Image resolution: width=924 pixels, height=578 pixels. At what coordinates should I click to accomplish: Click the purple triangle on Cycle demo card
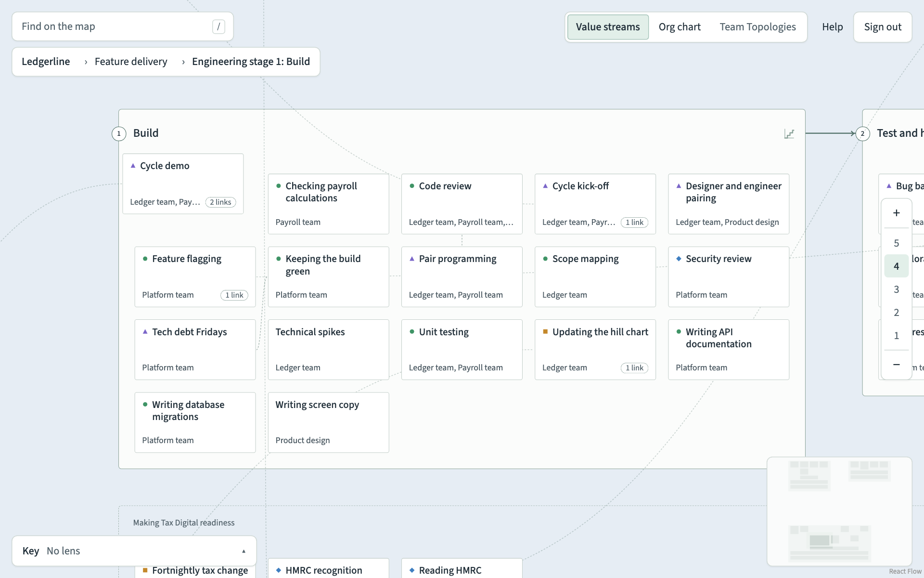pyautogui.click(x=133, y=166)
